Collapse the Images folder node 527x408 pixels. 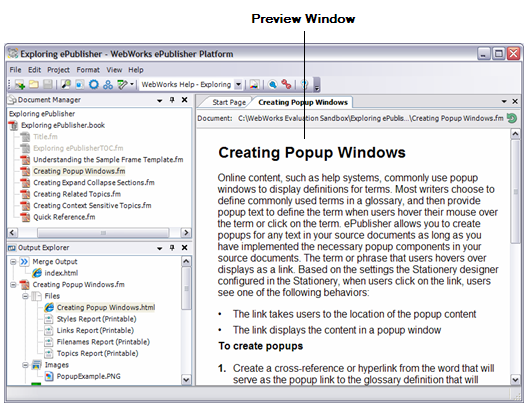click(25, 365)
